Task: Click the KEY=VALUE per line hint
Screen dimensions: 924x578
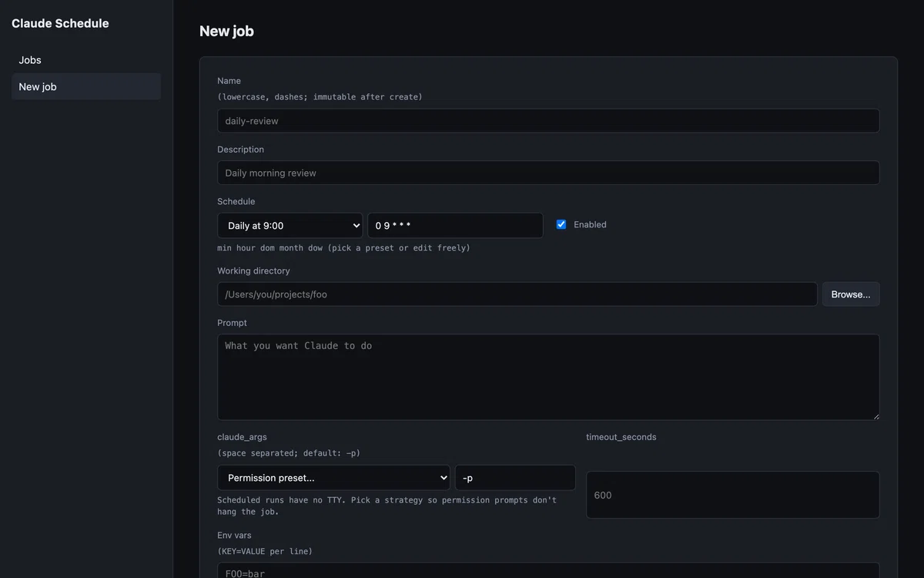Action: pyautogui.click(x=265, y=552)
